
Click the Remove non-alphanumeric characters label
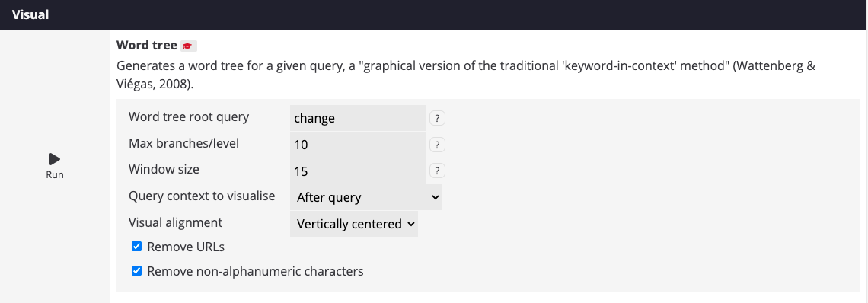pos(255,272)
